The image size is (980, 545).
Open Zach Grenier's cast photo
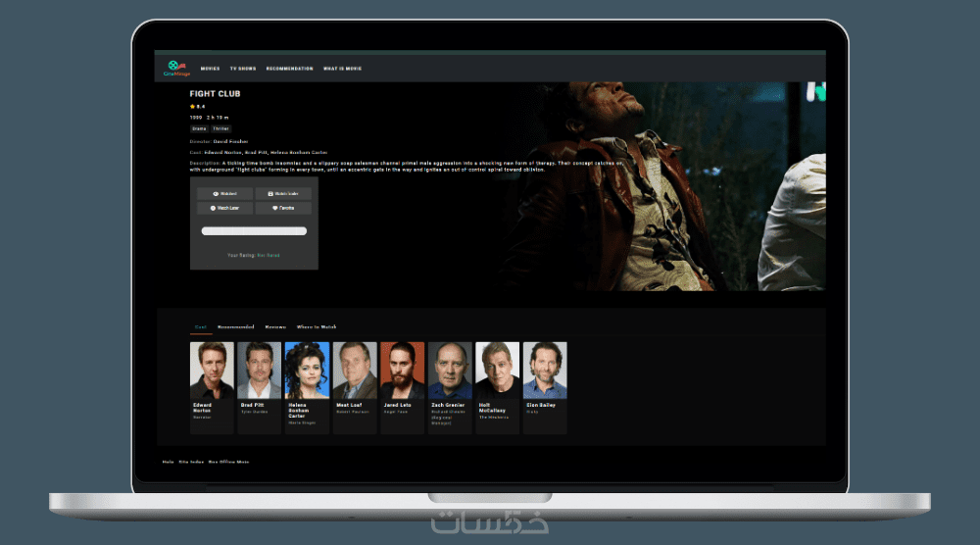tap(450, 370)
